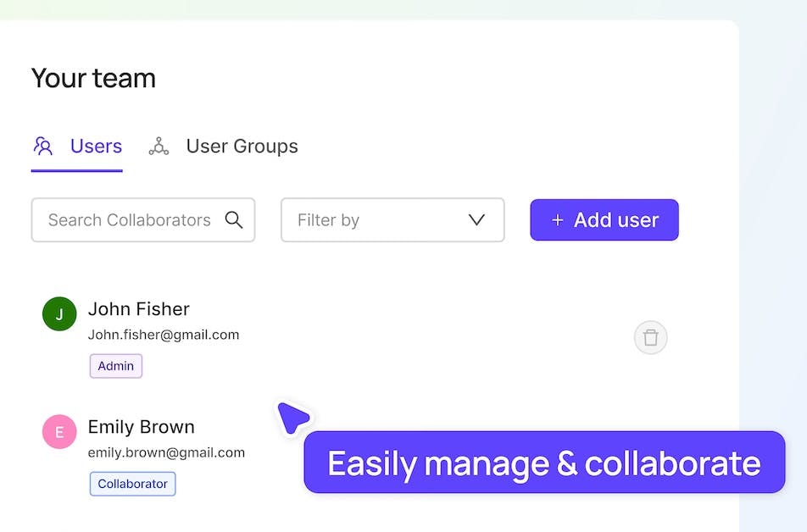Select the Admin role badge
The image size is (807, 532).
pos(115,365)
